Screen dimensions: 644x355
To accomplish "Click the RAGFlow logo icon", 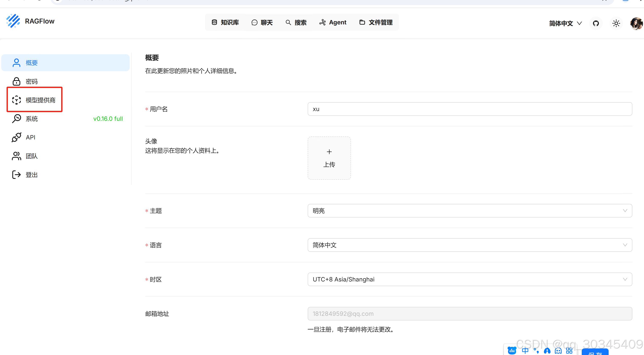I will coord(13,21).
